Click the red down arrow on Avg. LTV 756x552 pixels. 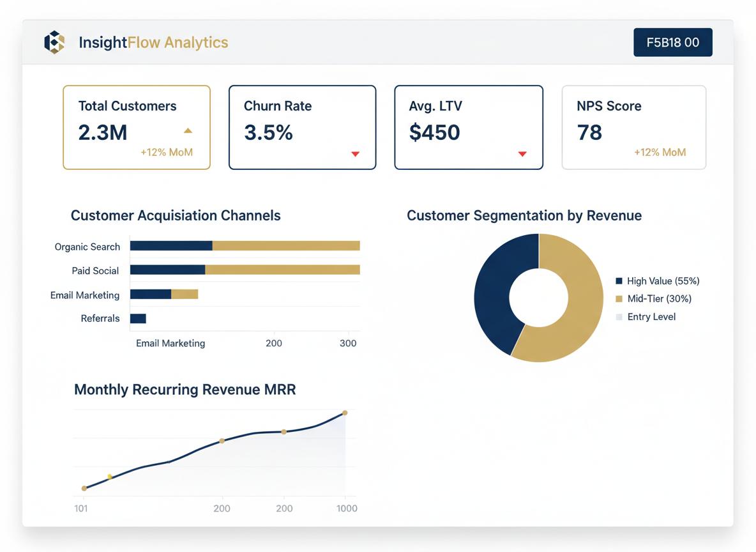[x=522, y=154]
